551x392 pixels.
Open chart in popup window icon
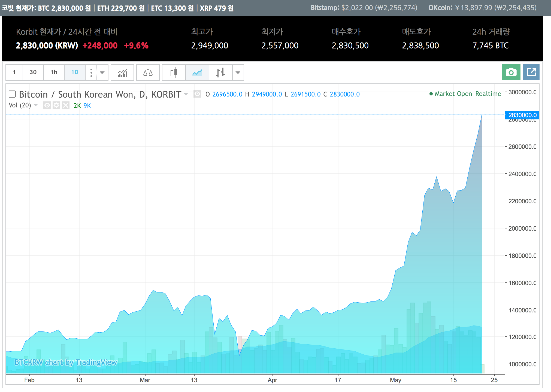pyautogui.click(x=531, y=72)
